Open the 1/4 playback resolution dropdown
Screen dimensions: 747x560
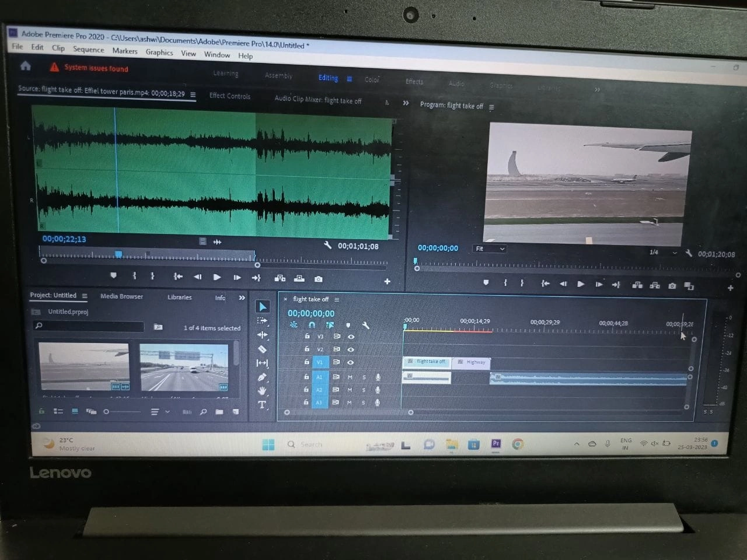(663, 253)
